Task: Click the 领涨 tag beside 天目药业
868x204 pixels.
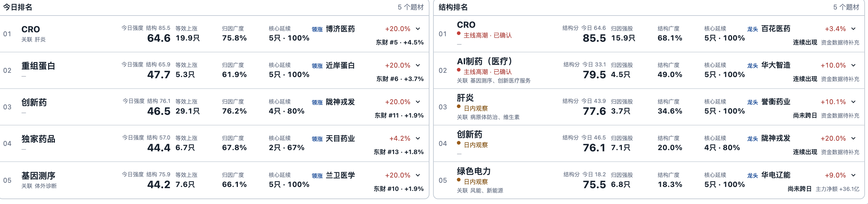Action: tap(317, 139)
